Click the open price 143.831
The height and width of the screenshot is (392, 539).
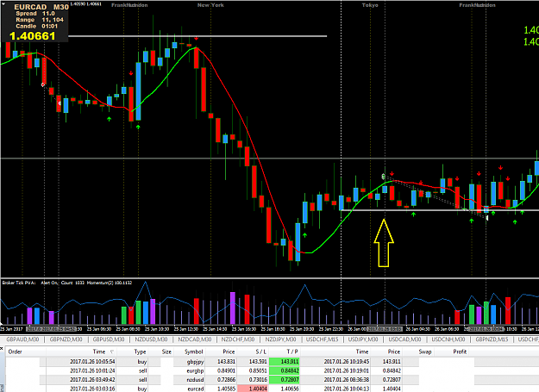coord(226,362)
